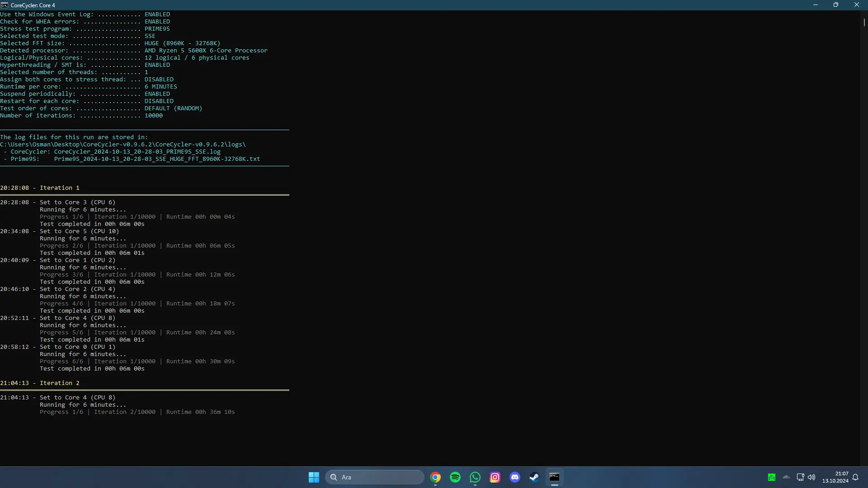The width and height of the screenshot is (868, 488).
Task: Click the green tray application icon
Action: tap(772, 477)
